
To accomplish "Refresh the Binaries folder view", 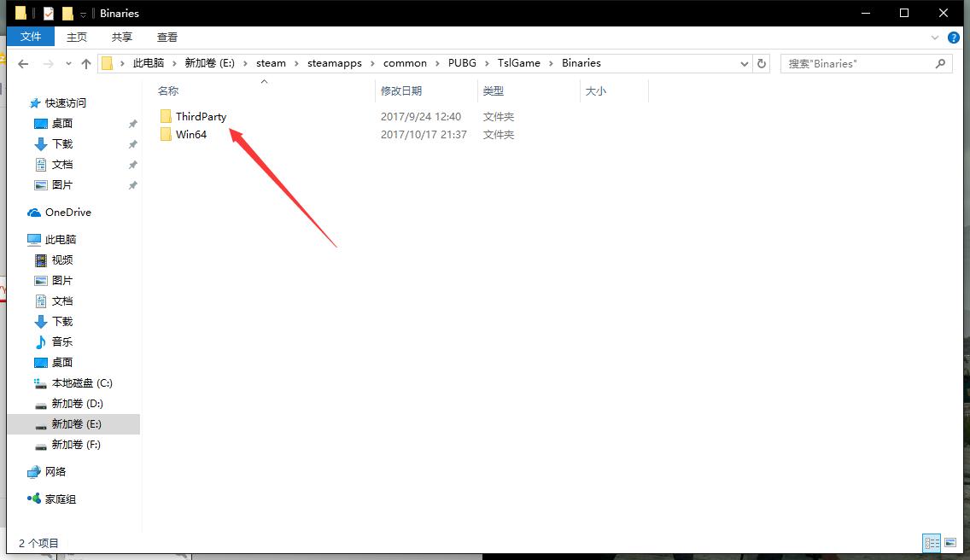I will pyautogui.click(x=762, y=63).
